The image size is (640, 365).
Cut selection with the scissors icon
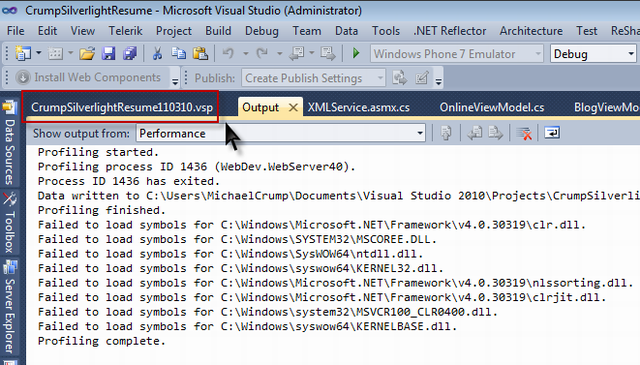click(x=157, y=53)
